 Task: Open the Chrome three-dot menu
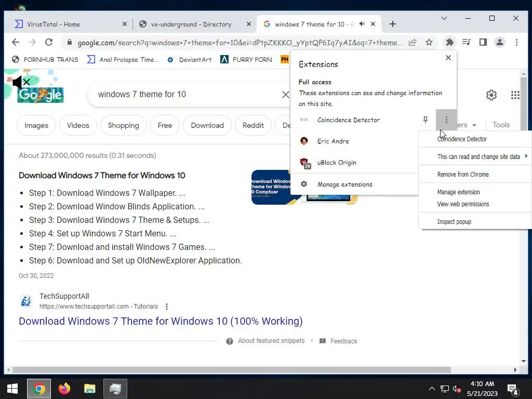tap(516, 43)
